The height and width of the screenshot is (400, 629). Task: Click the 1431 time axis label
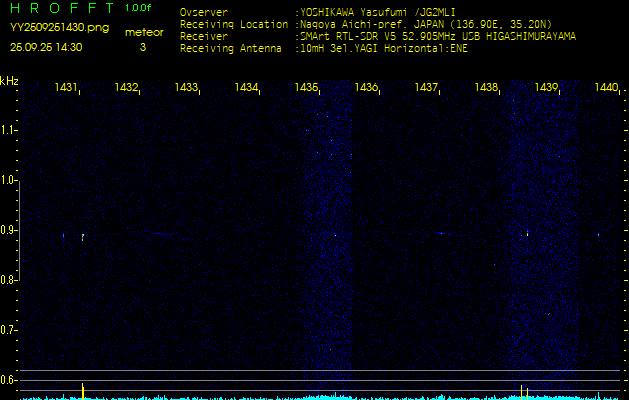pyautogui.click(x=66, y=87)
